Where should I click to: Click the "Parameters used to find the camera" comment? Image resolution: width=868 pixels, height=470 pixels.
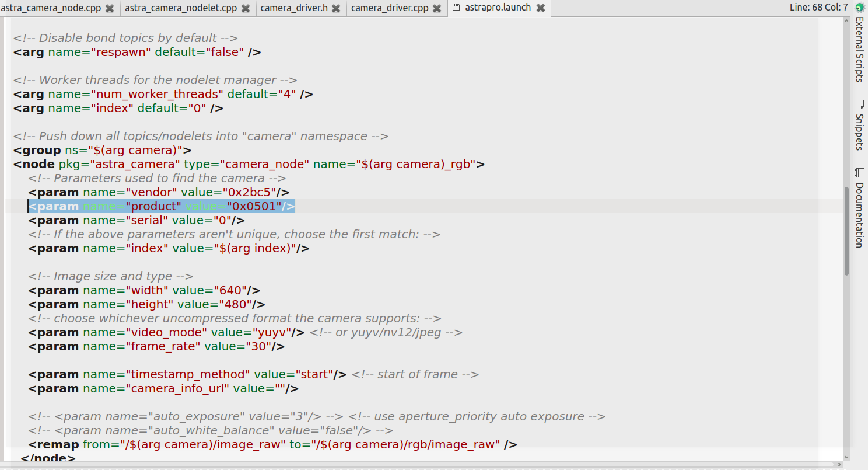click(157, 178)
